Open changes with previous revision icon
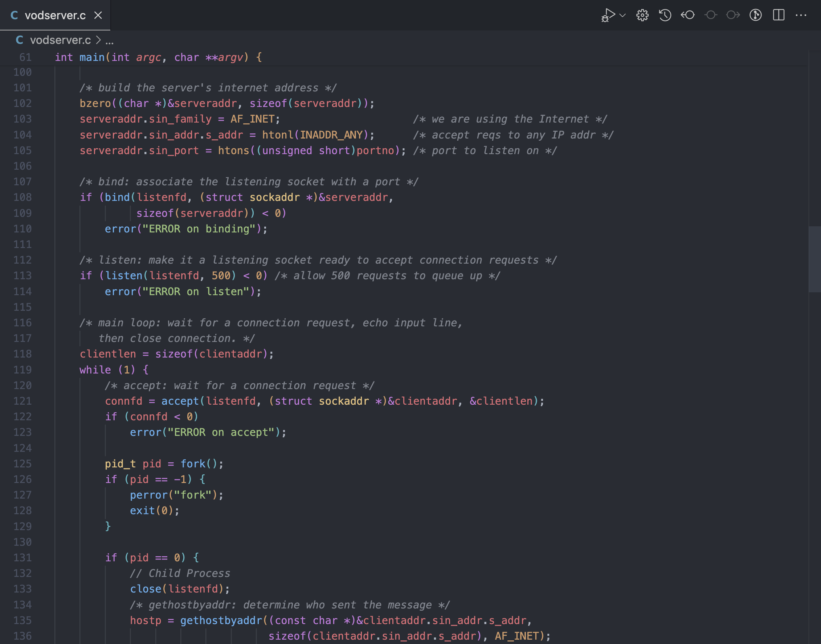The image size is (821, 644). pos(687,16)
